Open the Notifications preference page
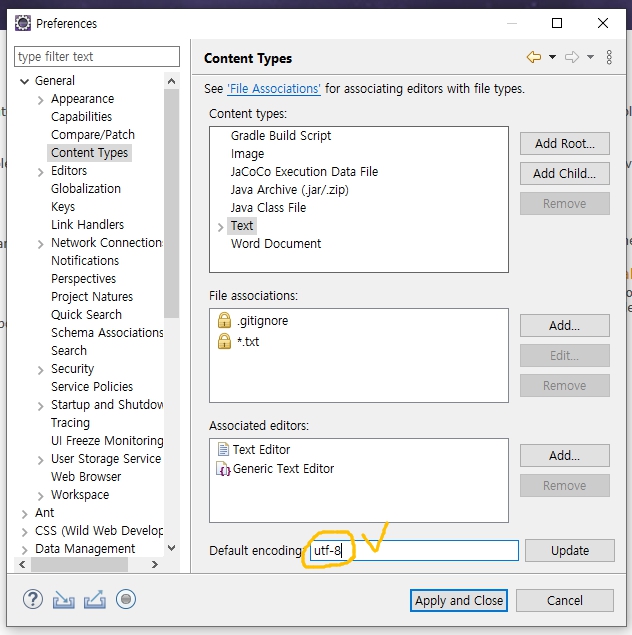 85,260
